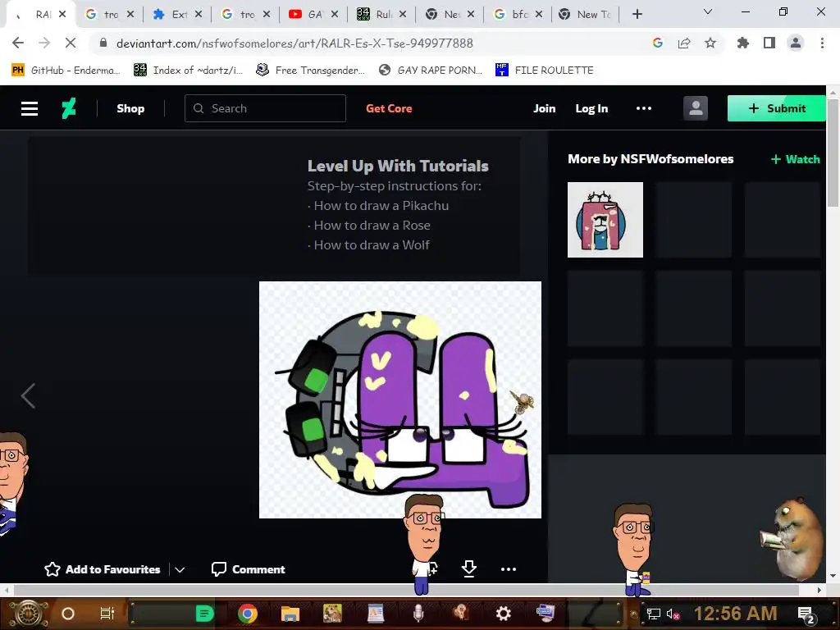Go to the previous deviation arrow
The width and height of the screenshot is (840, 630).
click(x=28, y=396)
